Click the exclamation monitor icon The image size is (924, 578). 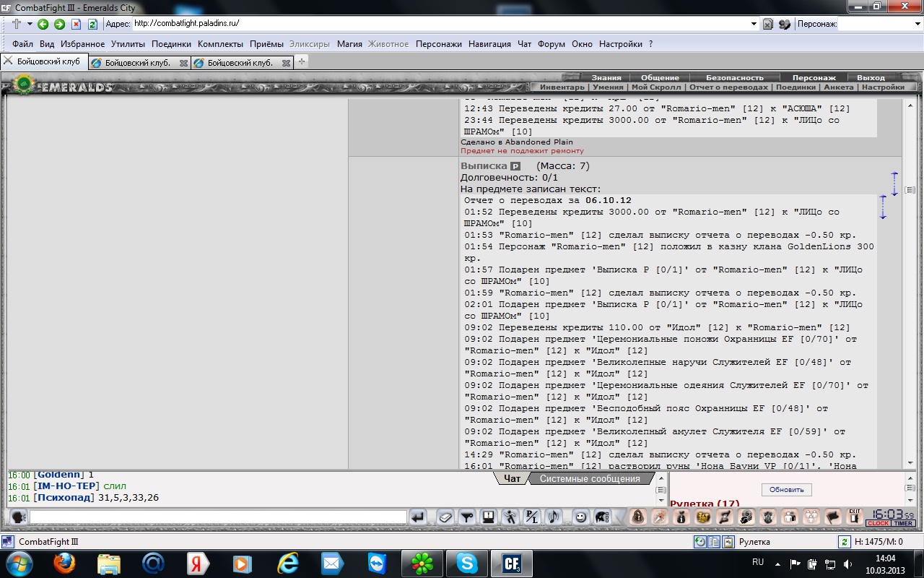[489, 517]
